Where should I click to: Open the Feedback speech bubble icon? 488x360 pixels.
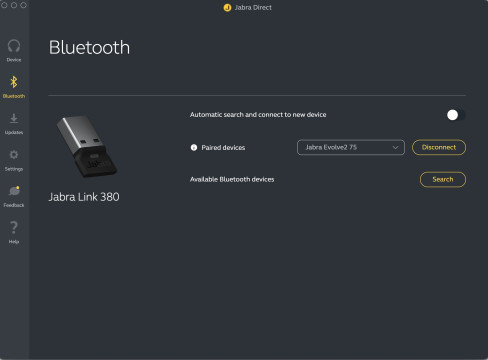[14, 191]
